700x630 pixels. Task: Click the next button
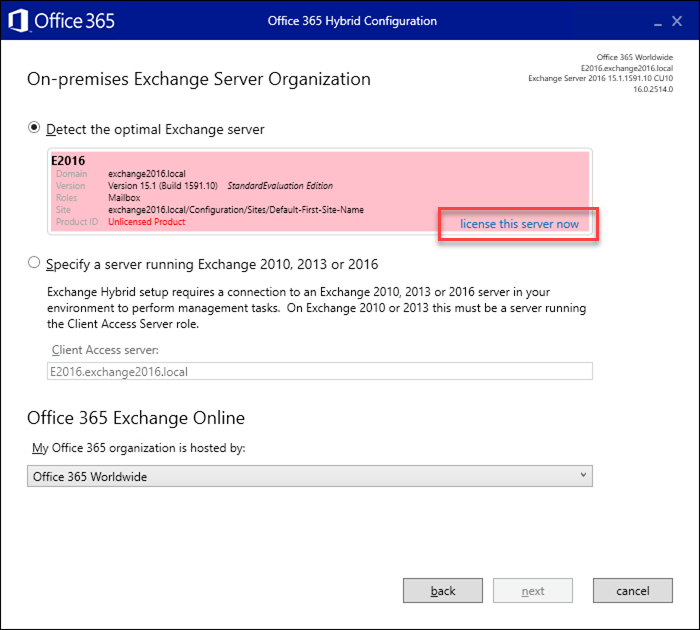point(533,591)
